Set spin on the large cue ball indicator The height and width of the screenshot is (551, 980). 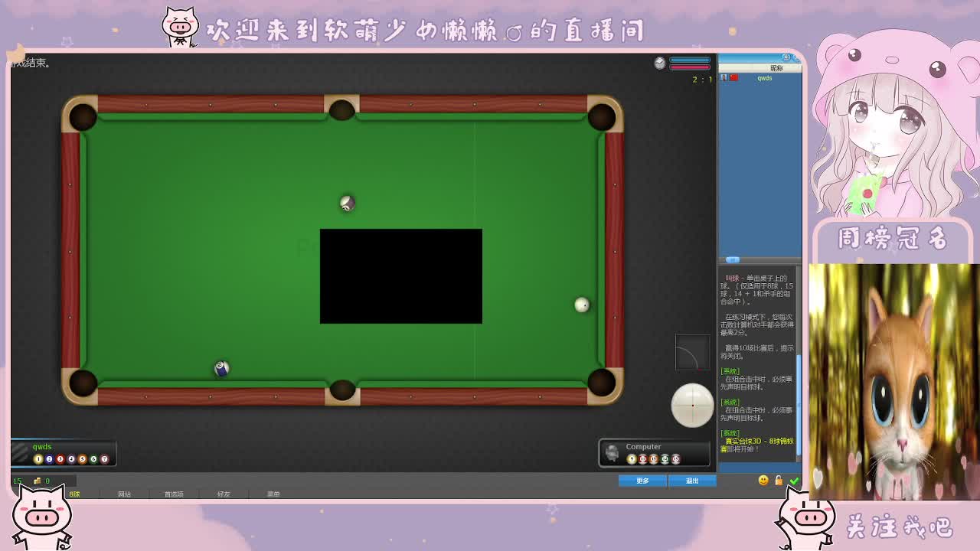pos(692,405)
